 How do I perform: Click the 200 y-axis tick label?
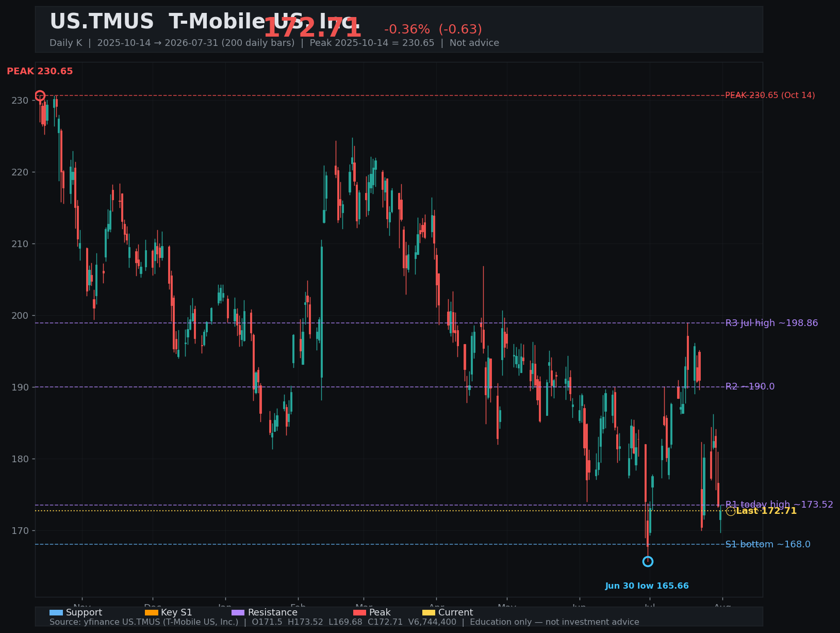coord(20,315)
